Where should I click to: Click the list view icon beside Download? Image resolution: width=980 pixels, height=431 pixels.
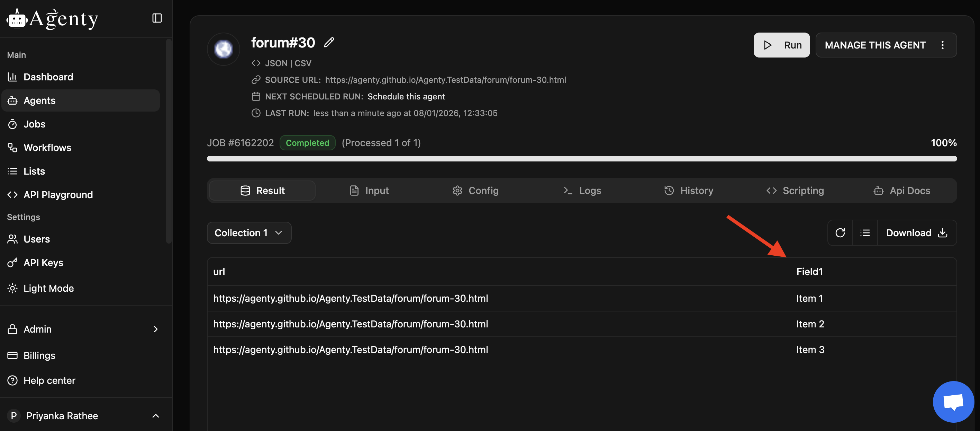click(x=865, y=232)
